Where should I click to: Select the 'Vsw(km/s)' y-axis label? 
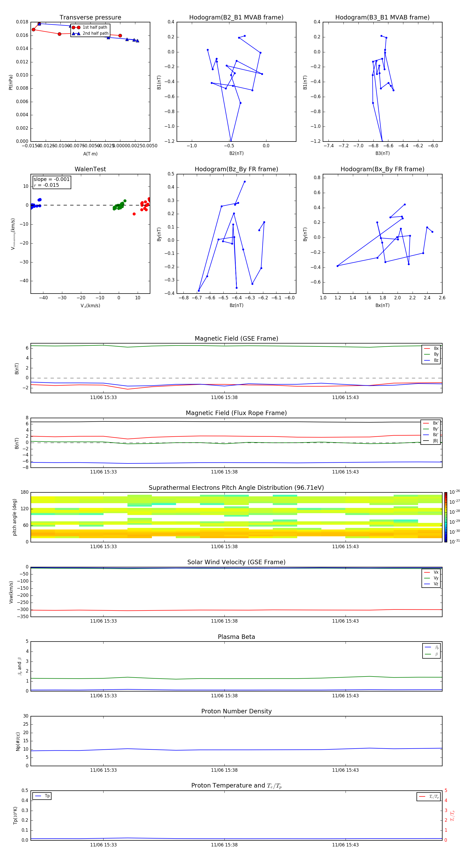pyautogui.click(x=11, y=592)
